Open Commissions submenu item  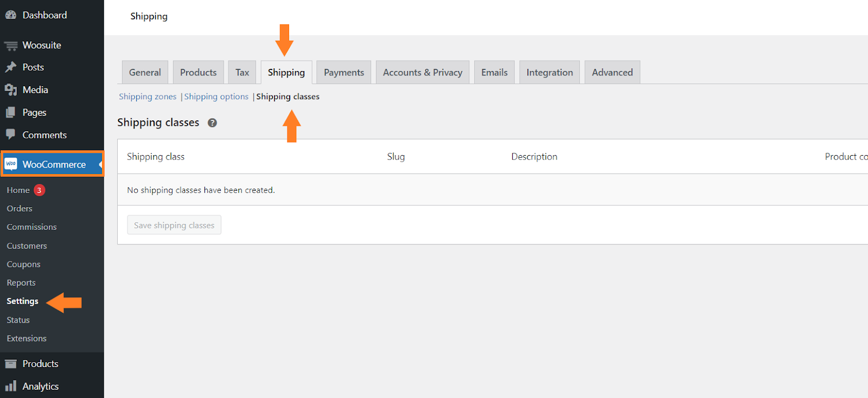[x=31, y=227]
